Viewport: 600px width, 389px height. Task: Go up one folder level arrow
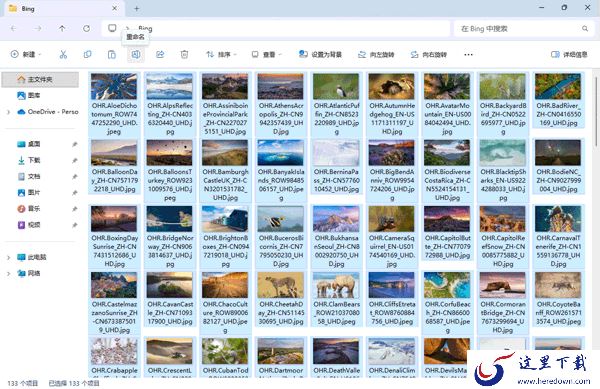pos(62,28)
